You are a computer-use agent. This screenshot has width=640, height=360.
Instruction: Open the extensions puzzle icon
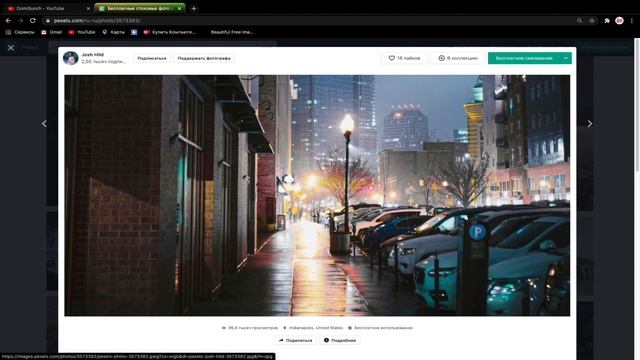pos(607,20)
